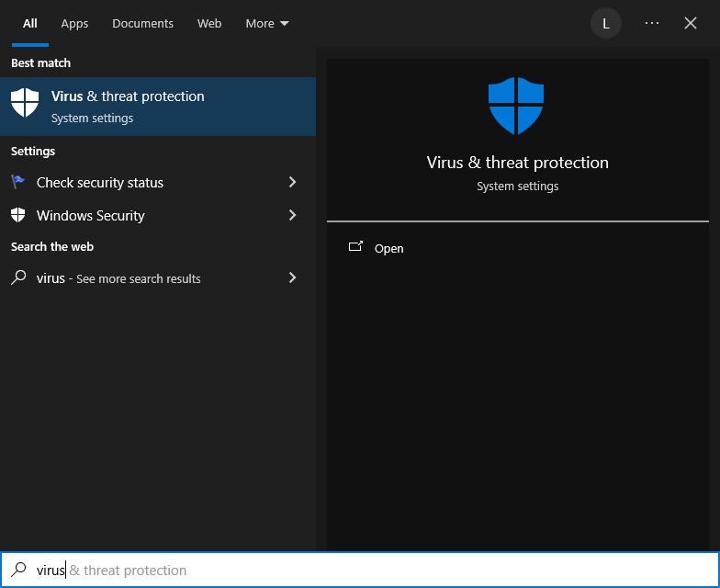The width and height of the screenshot is (720, 588).
Task: Close the search panel with the X
Action: (x=691, y=23)
